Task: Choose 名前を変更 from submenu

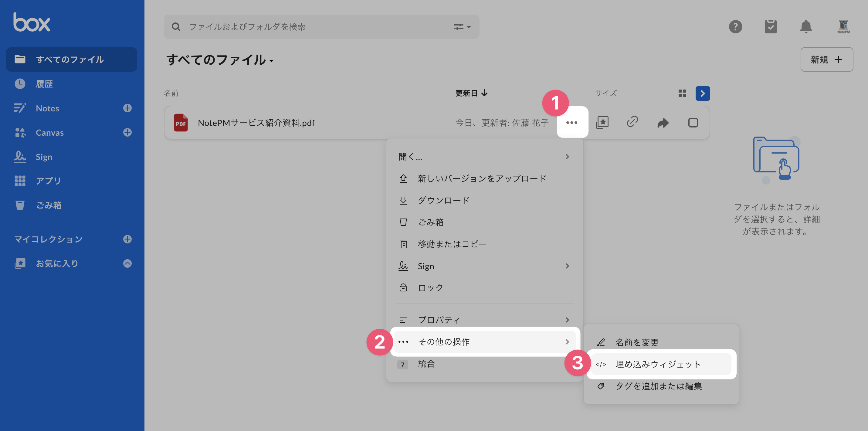Action: click(x=661, y=342)
